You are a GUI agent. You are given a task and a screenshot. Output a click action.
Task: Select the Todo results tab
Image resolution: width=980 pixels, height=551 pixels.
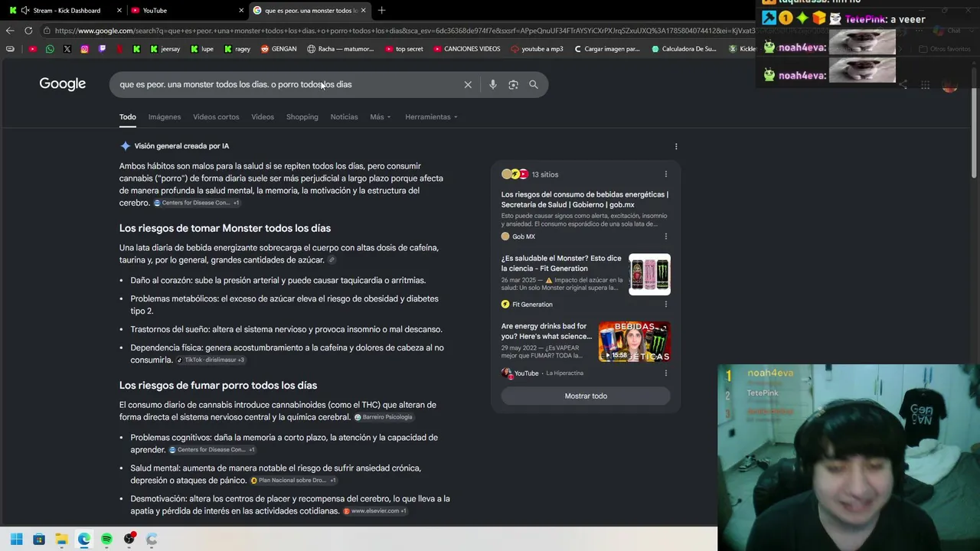(x=128, y=117)
